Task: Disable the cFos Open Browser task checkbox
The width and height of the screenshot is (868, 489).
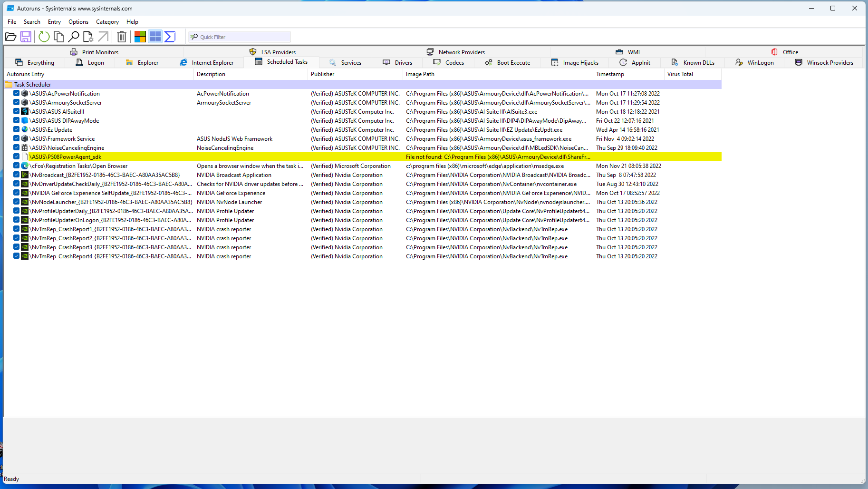Action: pyautogui.click(x=16, y=166)
